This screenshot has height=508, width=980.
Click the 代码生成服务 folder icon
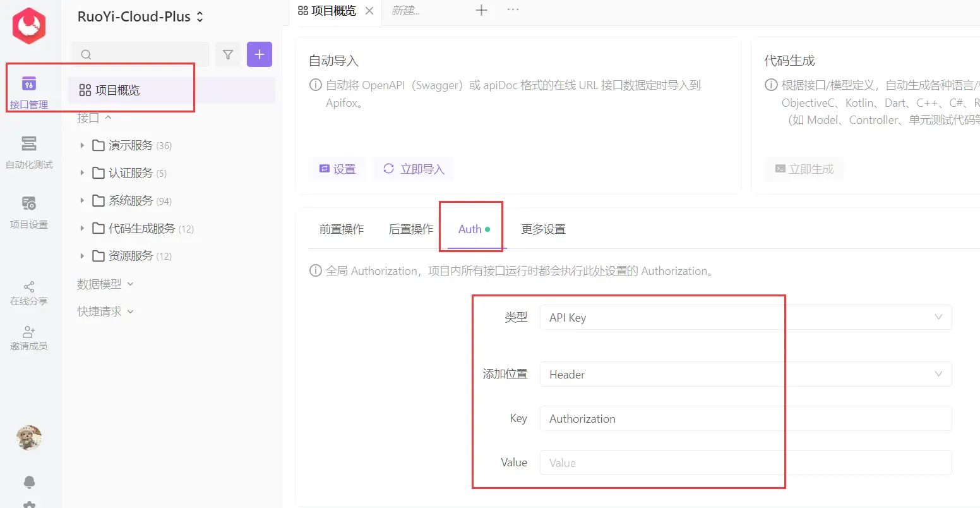click(x=99, y=228)
